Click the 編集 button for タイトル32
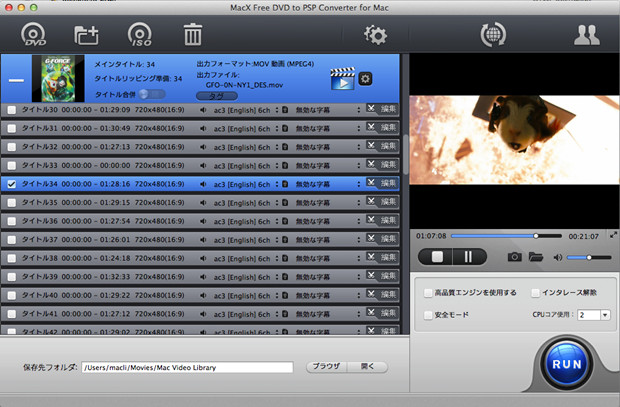Screen dimensions: 620x407 pos(388,146)
